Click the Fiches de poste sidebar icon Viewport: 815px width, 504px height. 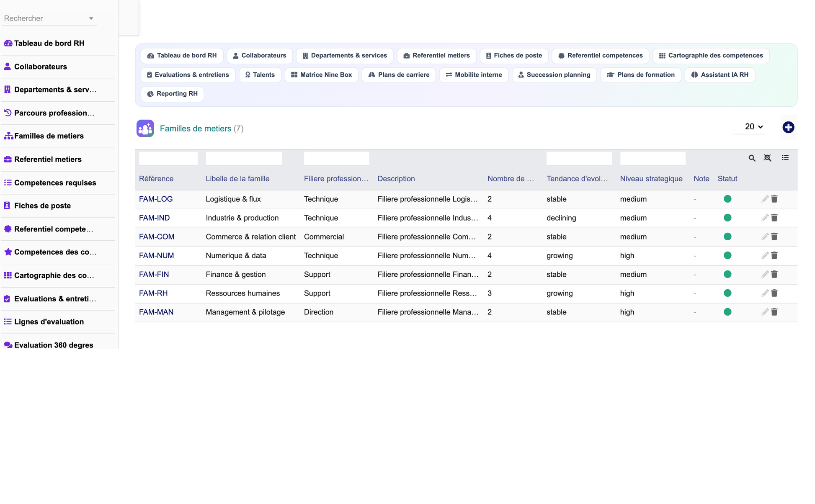pyautogui.click(x=7, y=206)
